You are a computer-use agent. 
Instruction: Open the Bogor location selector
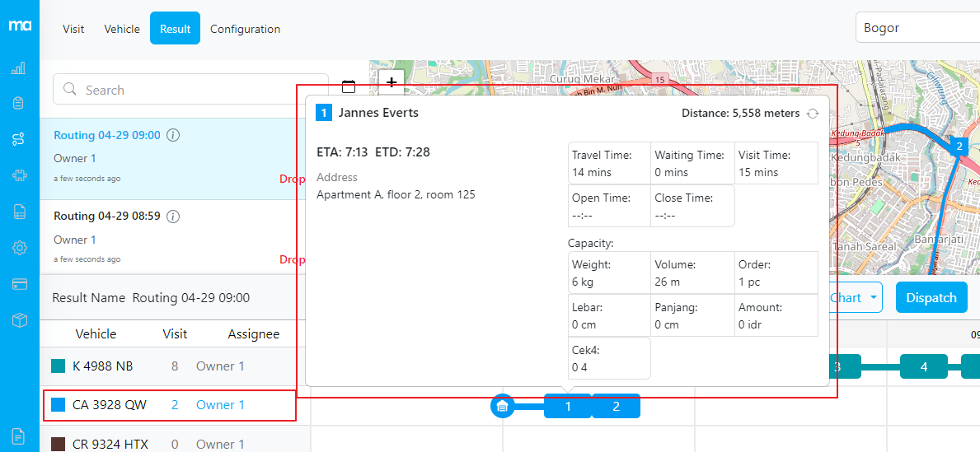click(917, 28)
